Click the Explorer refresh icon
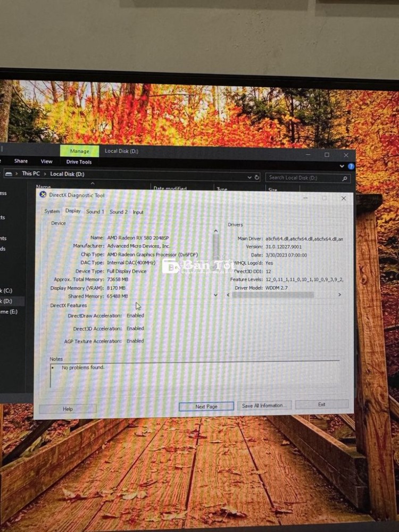Viewport: 399px width, 532px height. [257, 177]
